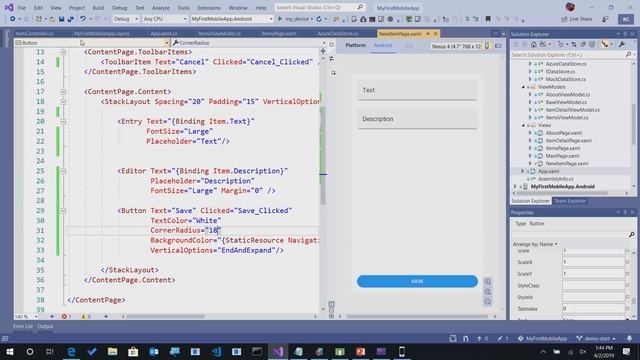Click swap panes icon between editor and designer
The image size is (640, 360).
pos(331,59)
